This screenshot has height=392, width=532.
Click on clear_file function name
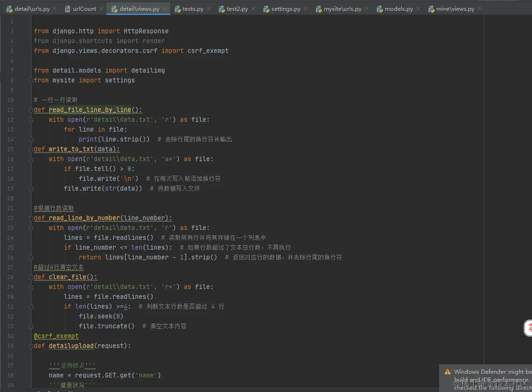[x=67, y=277]
